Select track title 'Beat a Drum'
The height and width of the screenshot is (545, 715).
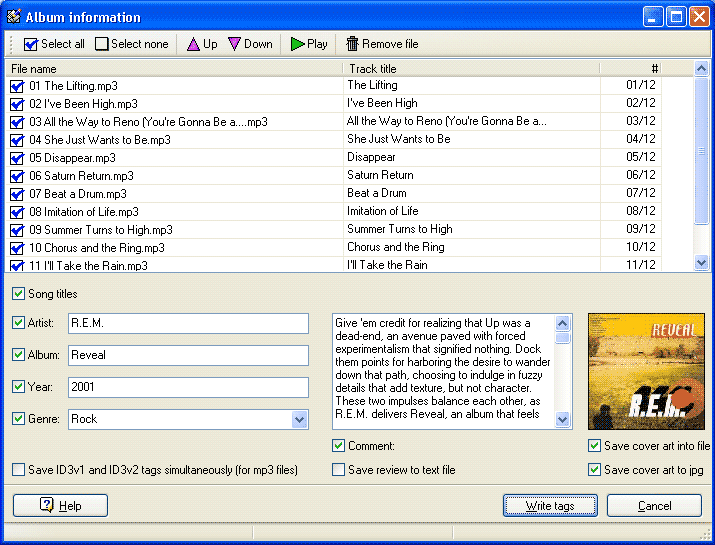377,193
